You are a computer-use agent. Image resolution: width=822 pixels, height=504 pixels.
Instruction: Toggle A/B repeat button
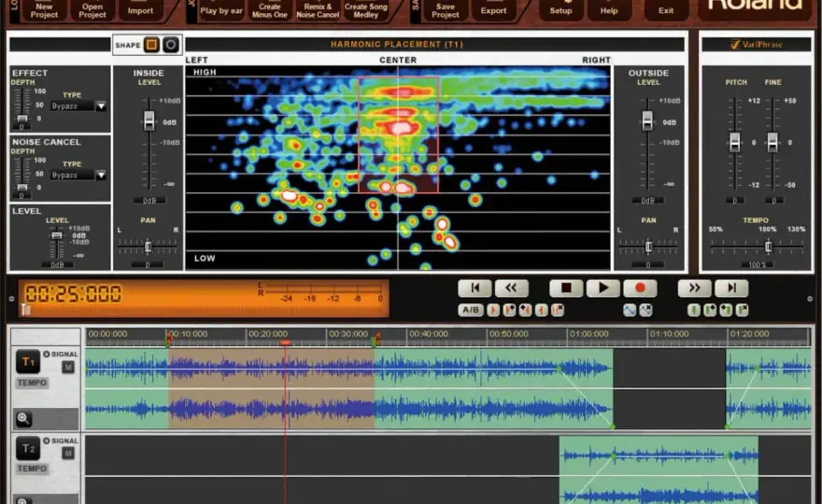coord(471,310)
